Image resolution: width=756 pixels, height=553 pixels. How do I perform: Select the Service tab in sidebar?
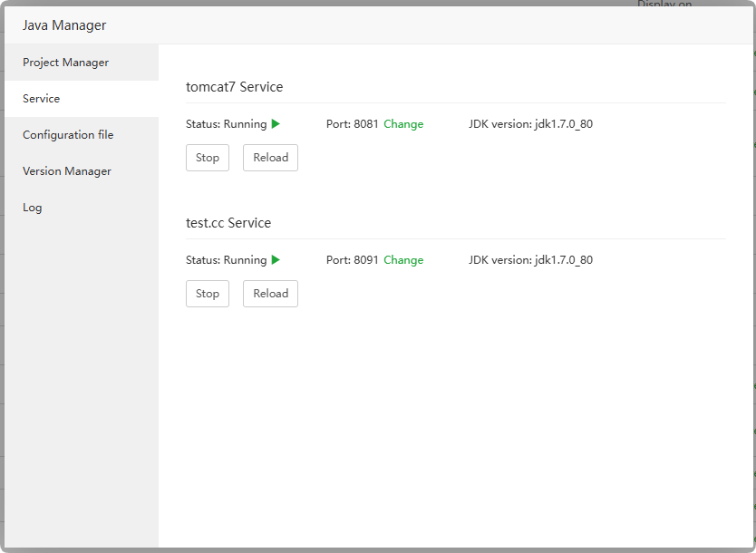[42, 99]
